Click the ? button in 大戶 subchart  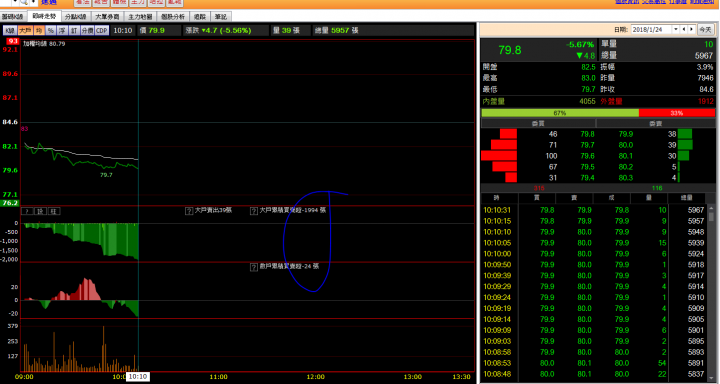(x=27, y=211)
